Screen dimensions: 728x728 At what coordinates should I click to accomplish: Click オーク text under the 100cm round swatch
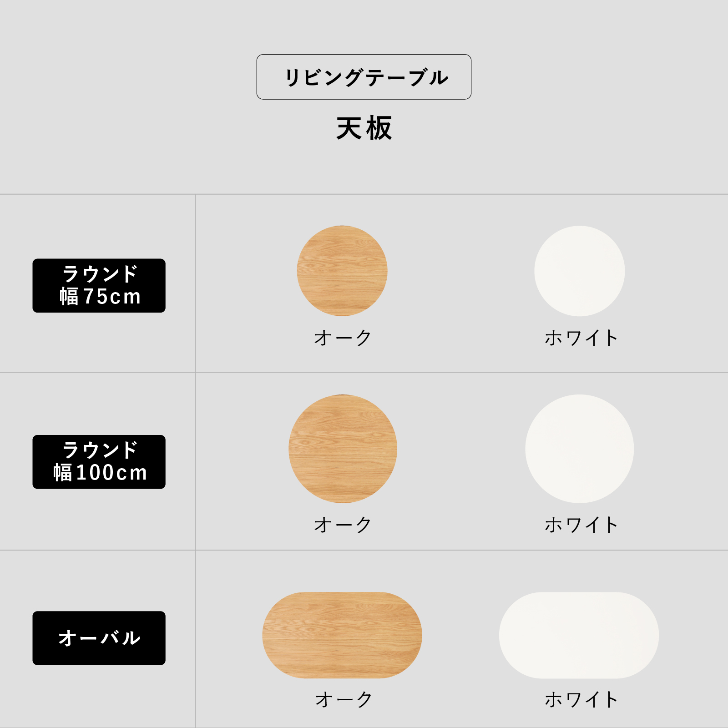[343, 525]
